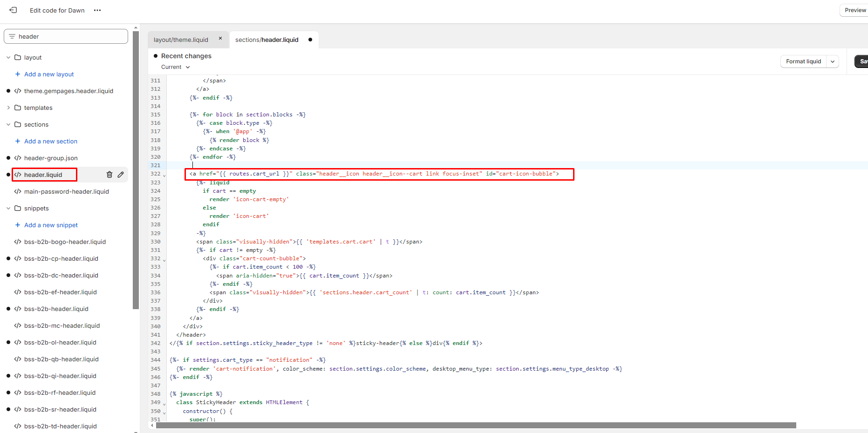This screenshot has width=868, height=433.
Task: Collapse the snippets folder
Action: coord(8,208)
